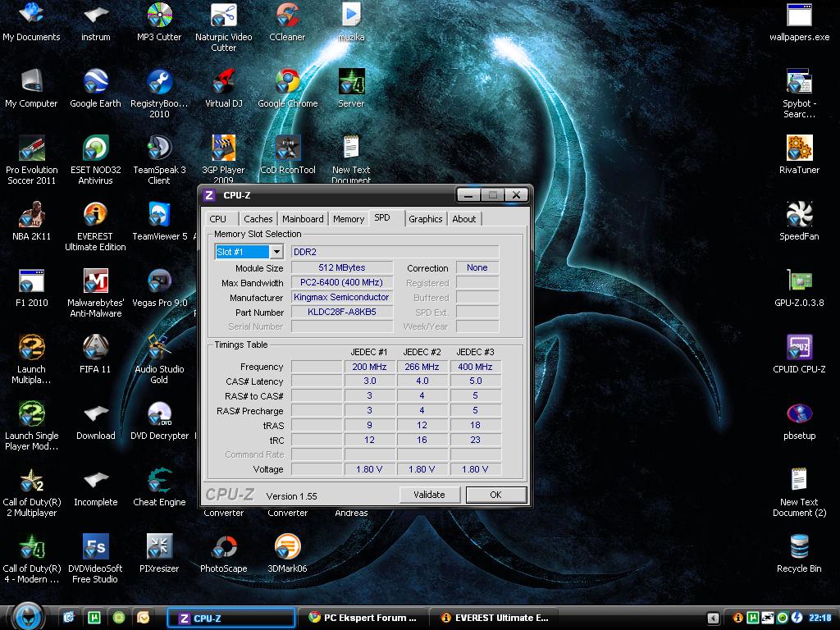Open Cheat Engine desktop shortcut

[159, 481]
